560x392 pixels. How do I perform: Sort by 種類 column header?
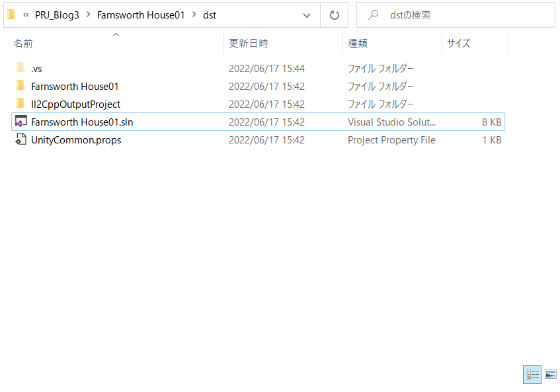(x=358, y=43)
